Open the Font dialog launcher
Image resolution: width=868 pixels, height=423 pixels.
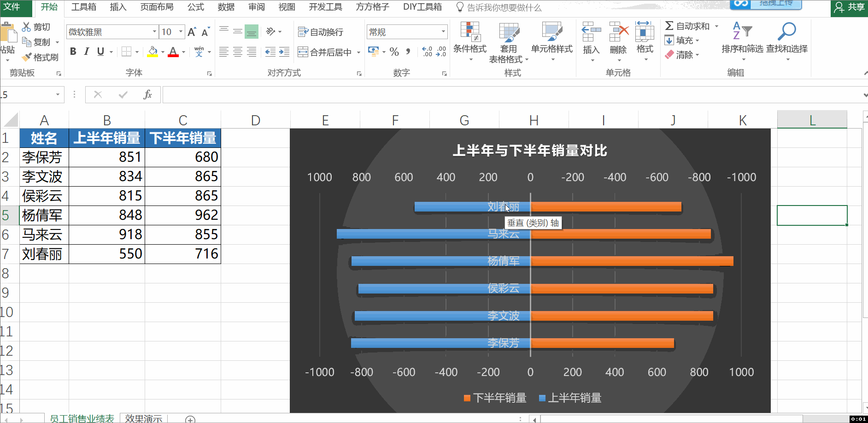[210, 73]
